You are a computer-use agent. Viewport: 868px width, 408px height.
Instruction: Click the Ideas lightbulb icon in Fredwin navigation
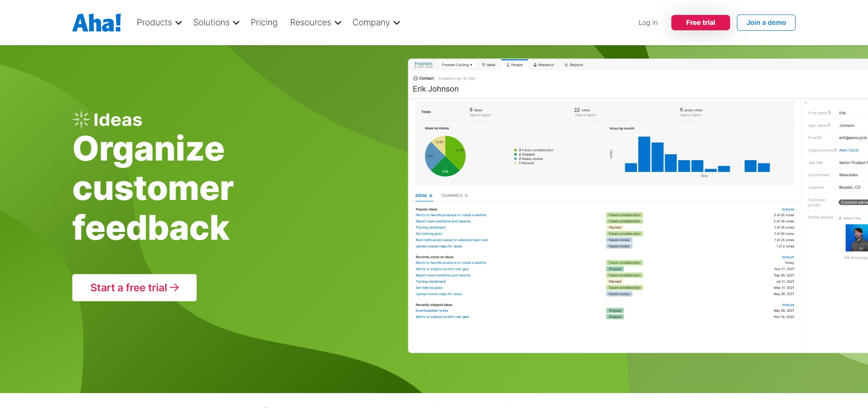483,65
